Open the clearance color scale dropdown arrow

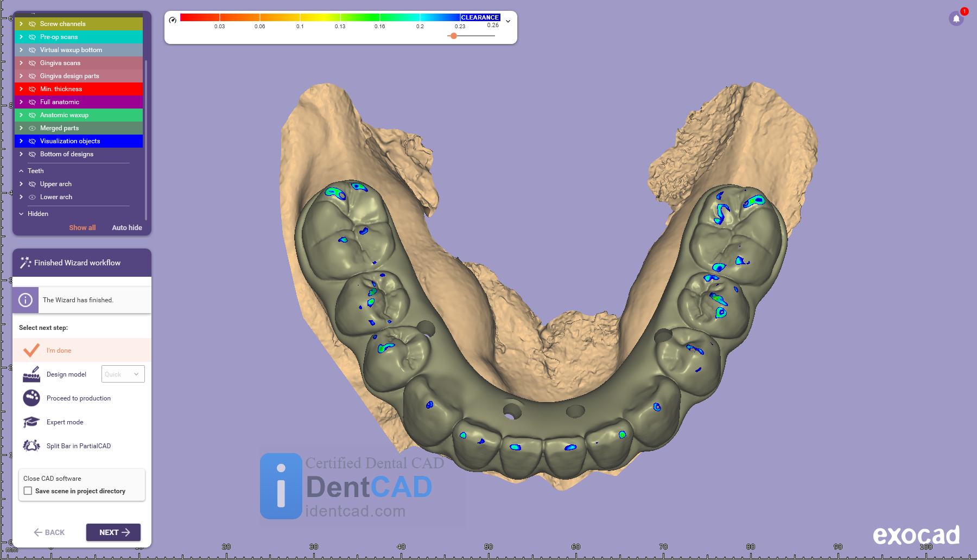508,22
